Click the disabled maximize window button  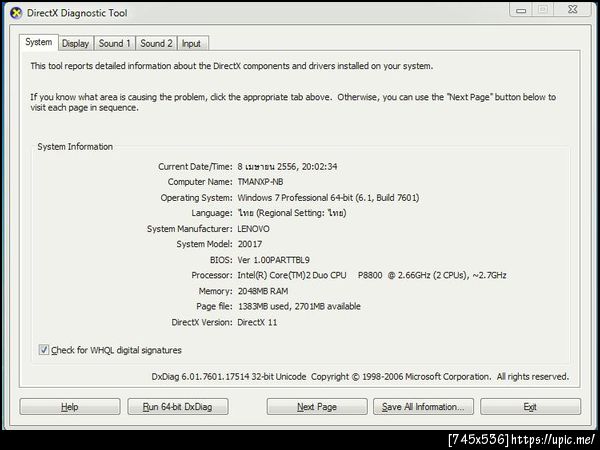pyautogui.click(x=543, y=10)
